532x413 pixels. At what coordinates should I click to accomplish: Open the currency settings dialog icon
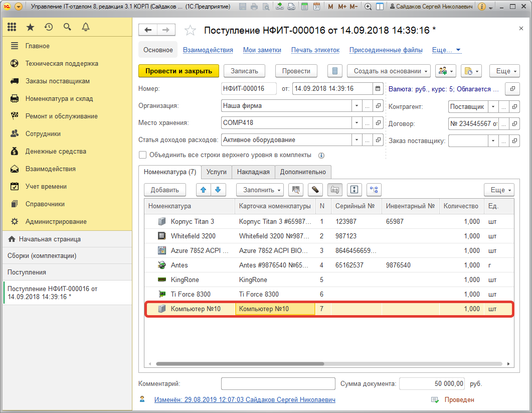(512, 89)
